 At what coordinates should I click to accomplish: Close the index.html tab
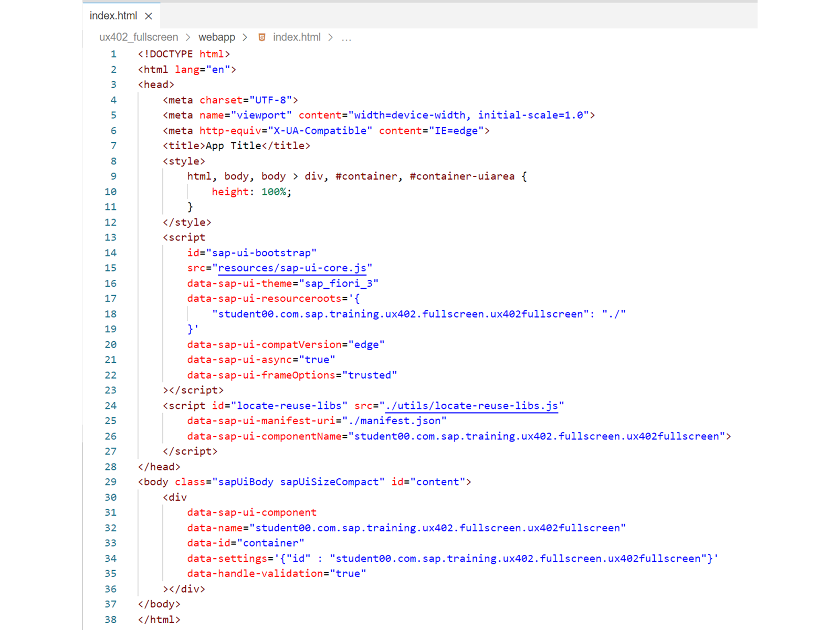click(149, 16)
